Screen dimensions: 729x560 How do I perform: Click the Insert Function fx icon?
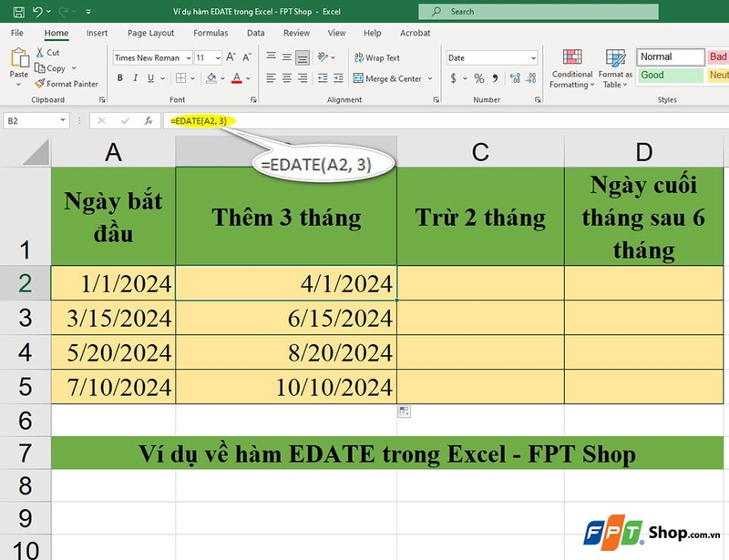coord(149,121)
